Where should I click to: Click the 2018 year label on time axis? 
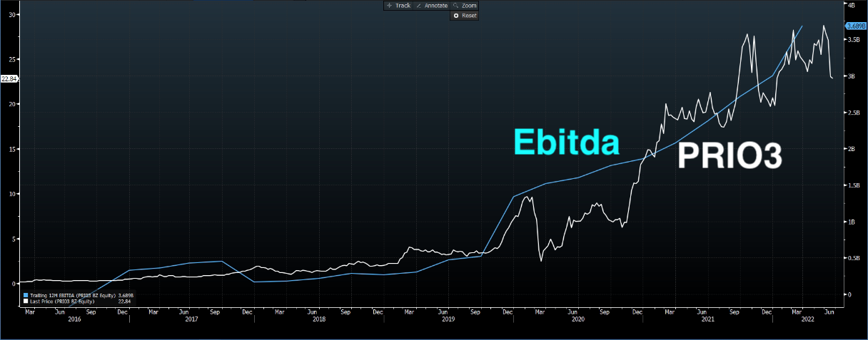point(319,319)
